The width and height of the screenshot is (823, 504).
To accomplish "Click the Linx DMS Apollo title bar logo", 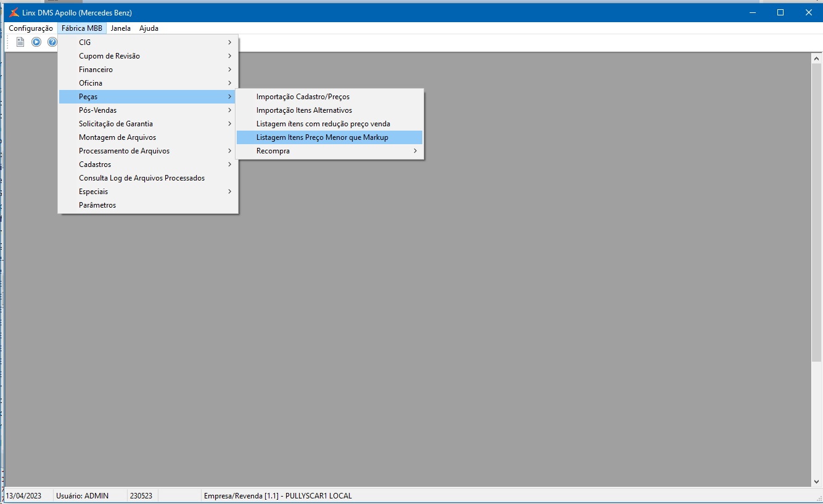I will click(x=14, y=12).
